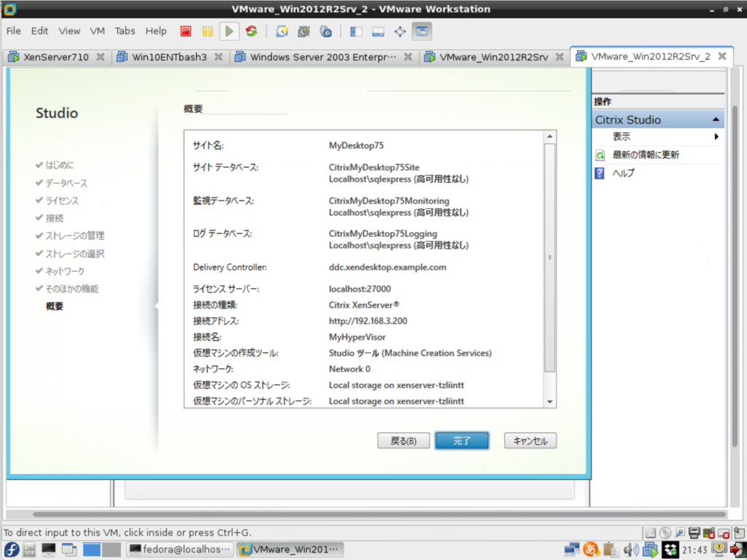Switch to the first blue workspace pager
Viewport: 747px width, 560px height.
tap(92, 550)
